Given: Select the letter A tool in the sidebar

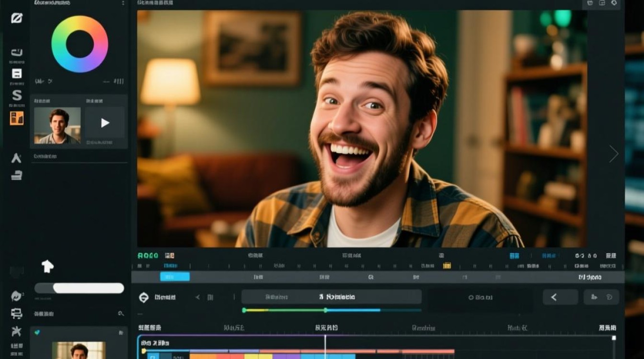Looking at the screenshot, I should click(16, 158).
